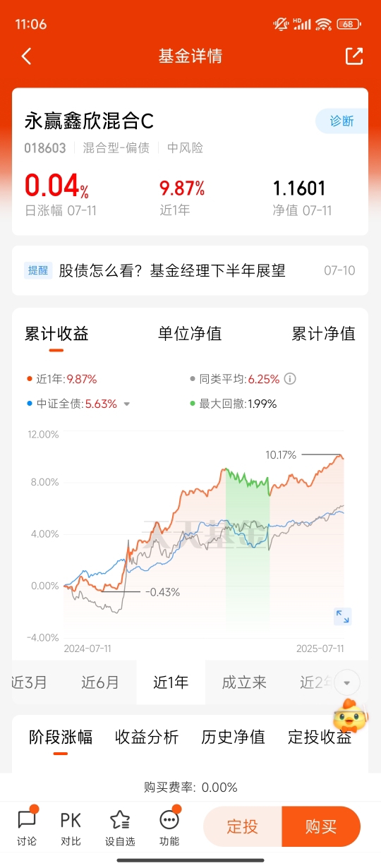Tap the 购买 buy button
The width and height of the screenshot is (381, 868).
321,826
